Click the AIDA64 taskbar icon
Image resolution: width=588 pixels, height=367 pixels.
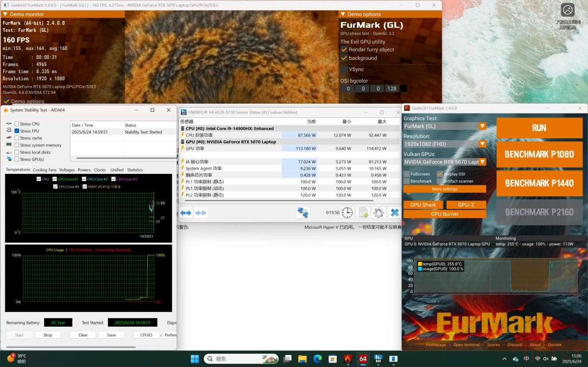[363, 359]
